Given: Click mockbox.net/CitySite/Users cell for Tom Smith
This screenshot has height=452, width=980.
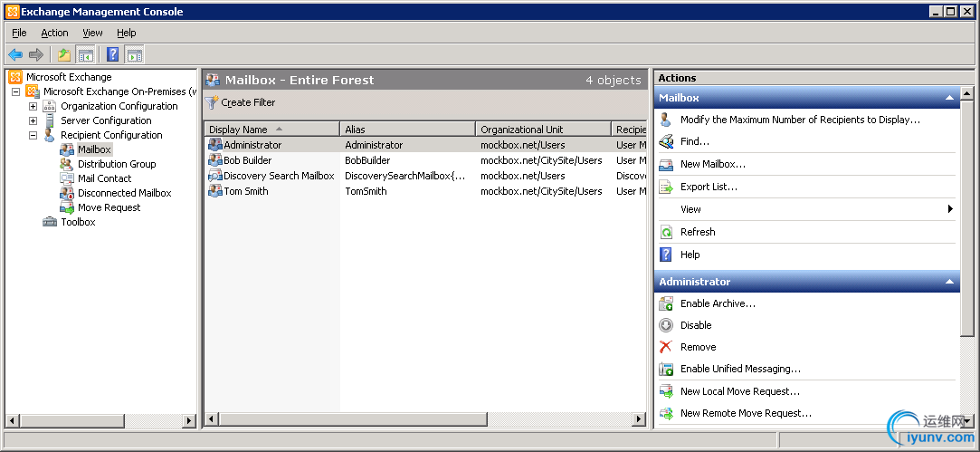Looking at the screenshot, I should click(x=541, y=191).
